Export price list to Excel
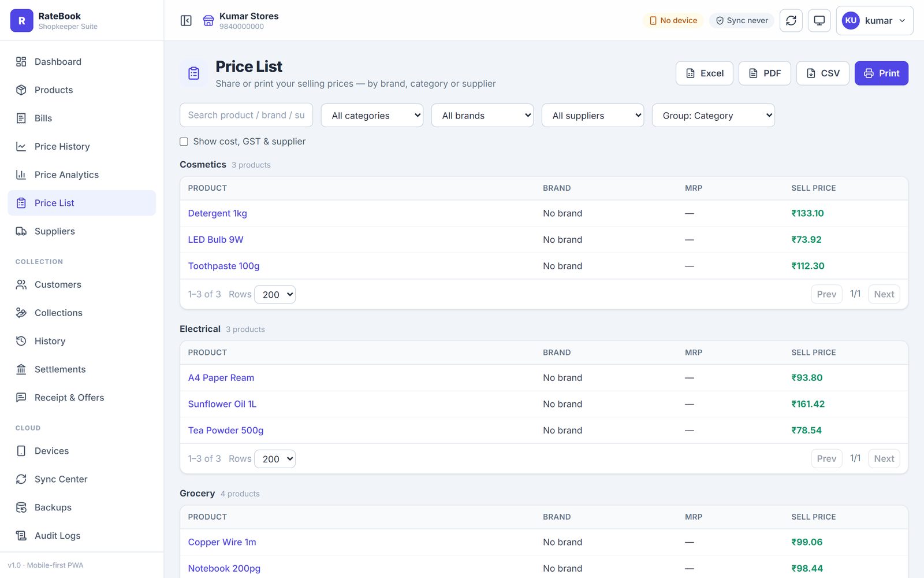This screenshot has width=924, height=578. [x=705, y=73]
